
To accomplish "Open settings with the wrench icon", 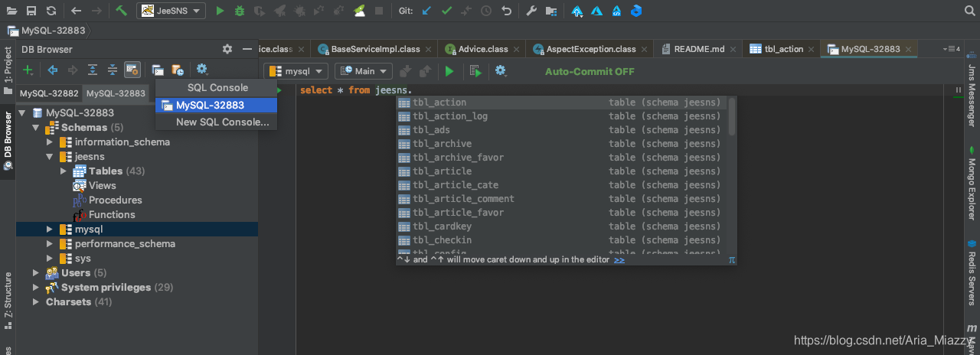I will [532, 11].
